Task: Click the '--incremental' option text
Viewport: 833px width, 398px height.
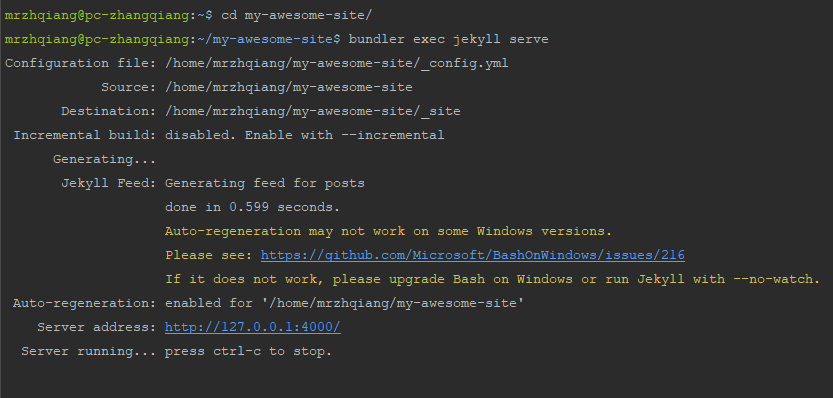Action: [392, 136]
